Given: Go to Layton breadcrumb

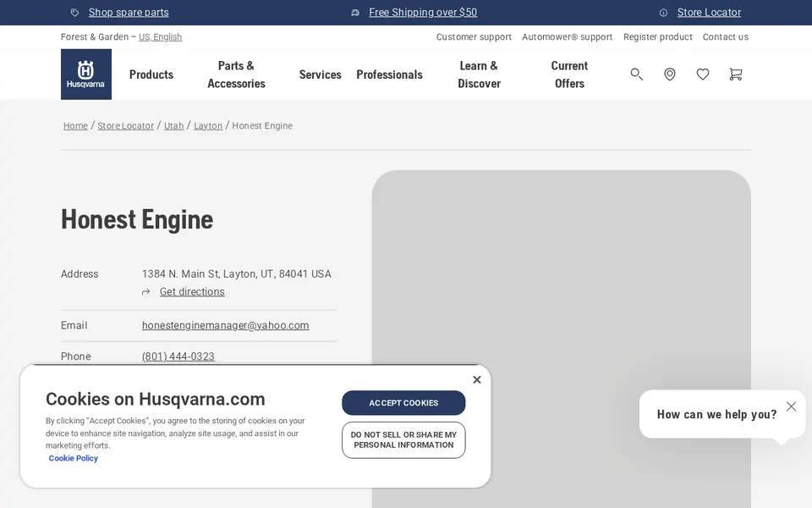Looking at the screenshot, I should (x=208, y=125).
